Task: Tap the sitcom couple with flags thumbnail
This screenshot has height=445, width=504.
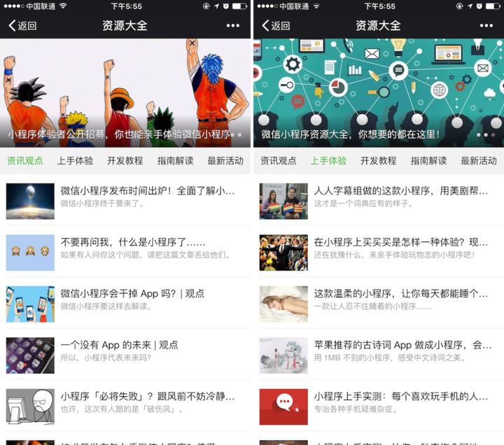Action: pos(283,201)
